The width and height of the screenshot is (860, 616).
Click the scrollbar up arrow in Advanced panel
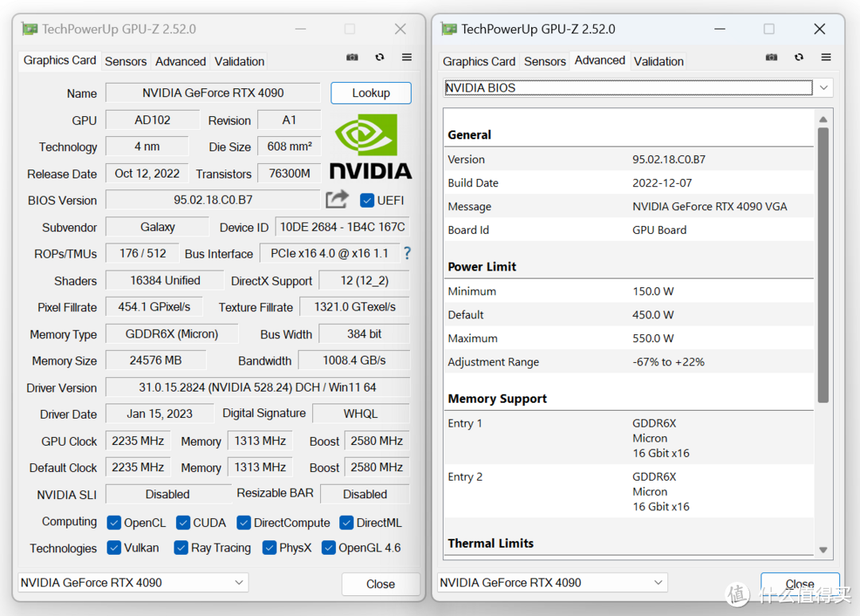(823, 119)
